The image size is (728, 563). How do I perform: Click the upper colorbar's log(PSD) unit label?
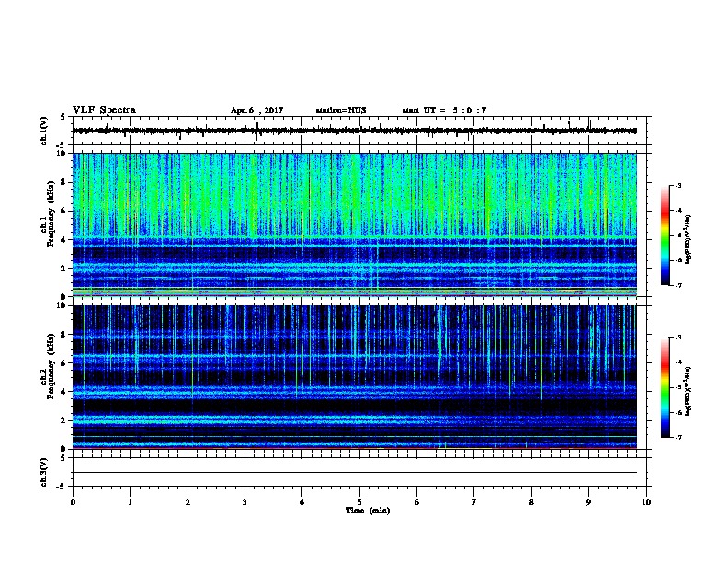[x=688, y=240]
